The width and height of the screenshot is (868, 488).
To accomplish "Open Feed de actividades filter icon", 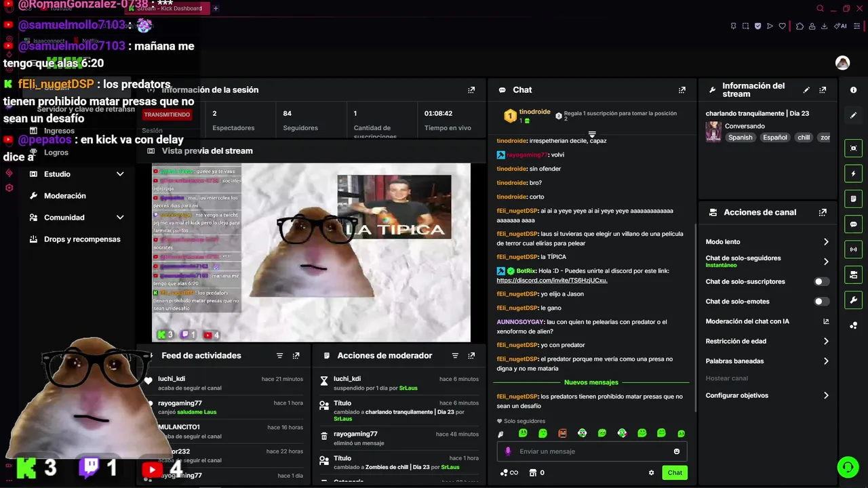I will pyautogui.click(x=279, y=356).
